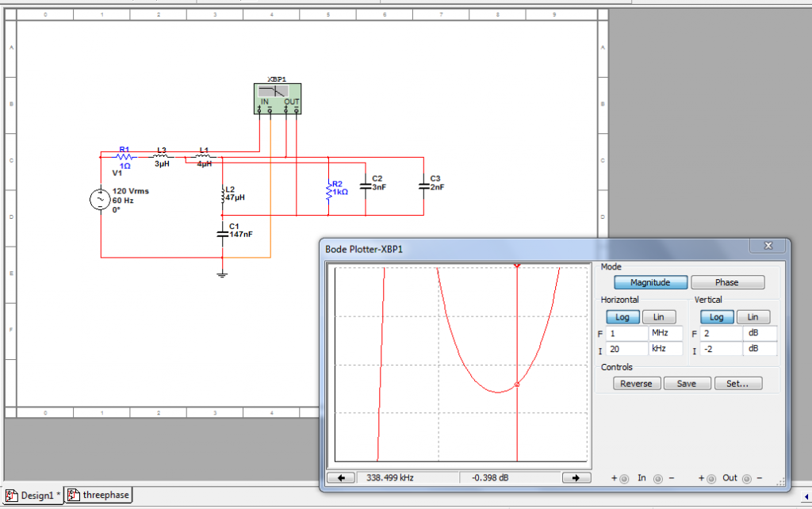Select capacitor C3 2nF
This screenshot has height=509, width=812.
point(423,186)
